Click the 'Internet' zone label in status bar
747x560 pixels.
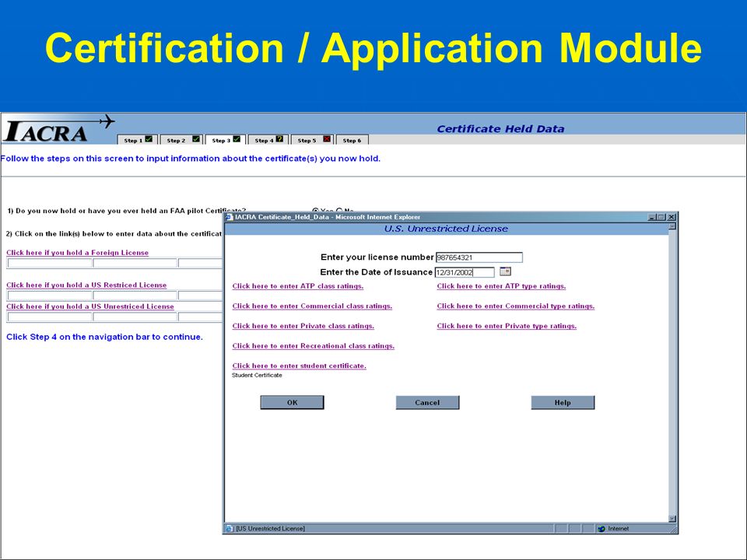point(619,529)
